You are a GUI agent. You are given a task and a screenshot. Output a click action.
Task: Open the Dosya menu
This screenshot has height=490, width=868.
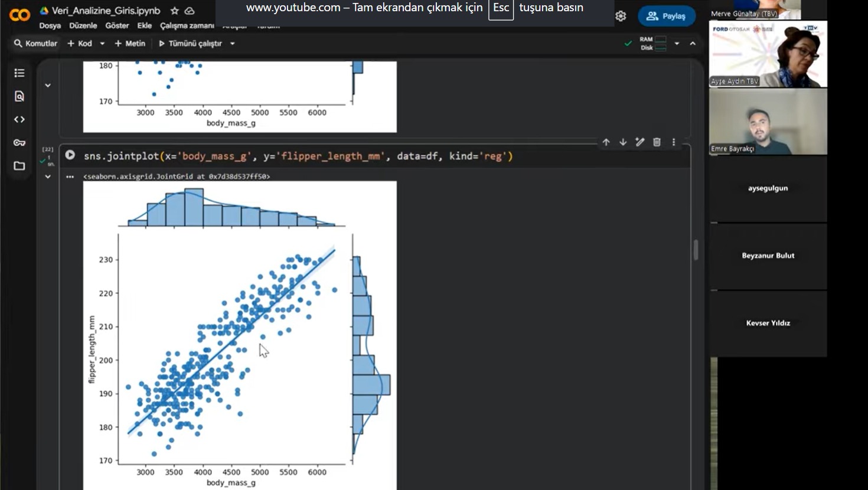click(x=50, y=26)
